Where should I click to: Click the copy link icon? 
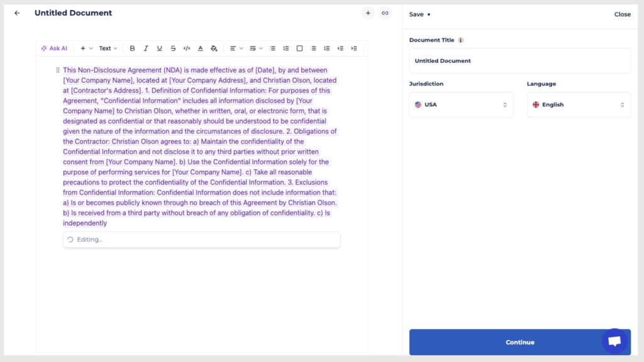(385, 13)
